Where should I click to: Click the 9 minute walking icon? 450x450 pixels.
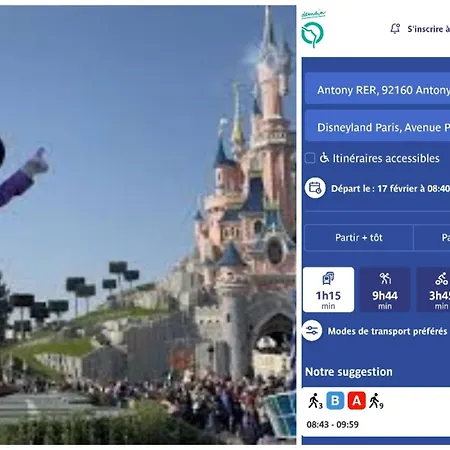(x=376, y=401)
